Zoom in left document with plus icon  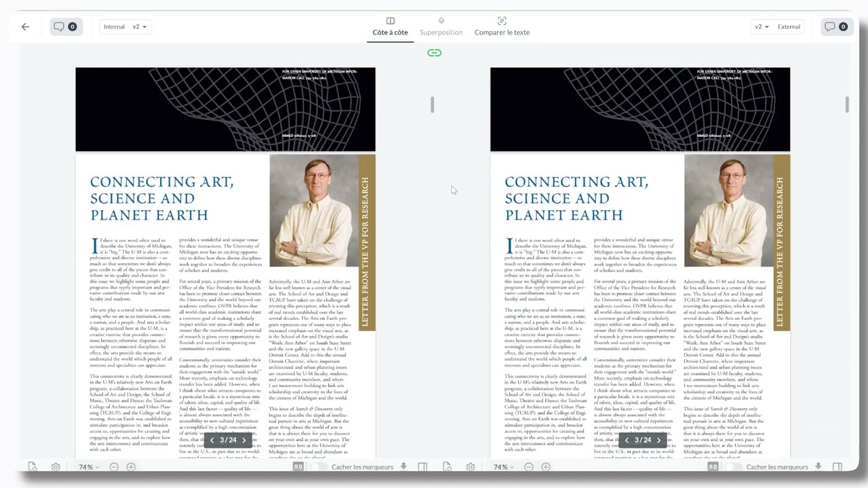131,467
